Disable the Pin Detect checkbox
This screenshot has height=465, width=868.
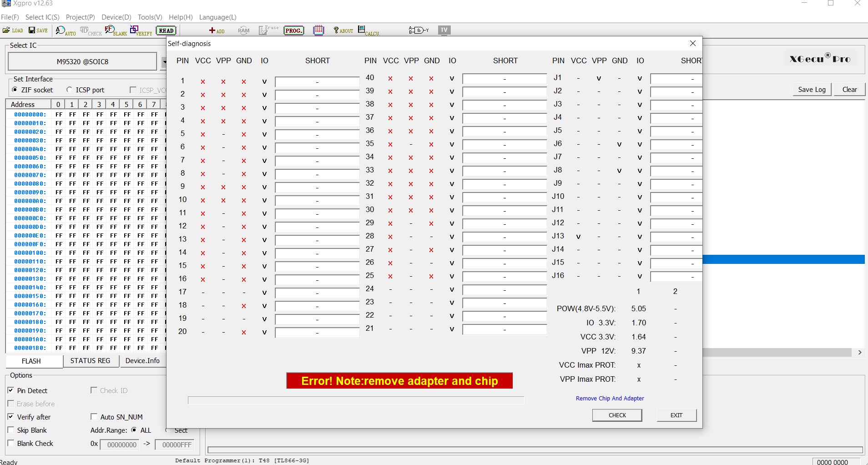coord(11,390)
